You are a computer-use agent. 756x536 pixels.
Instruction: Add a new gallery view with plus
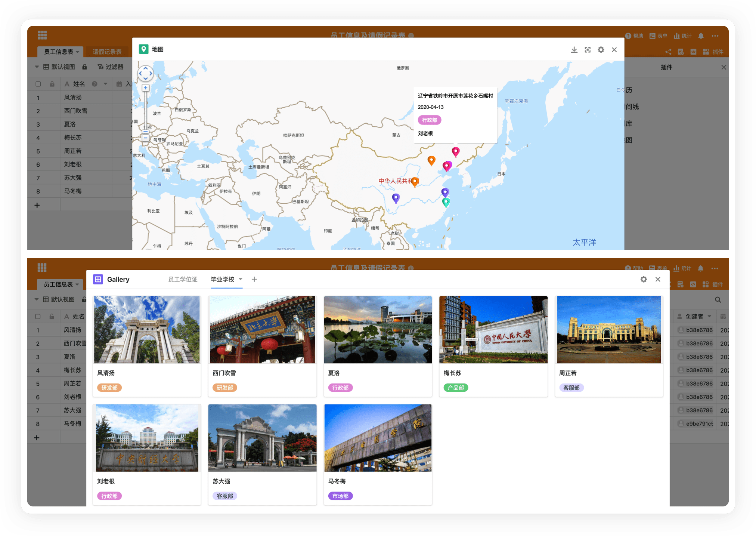click(x=254, y=279)
